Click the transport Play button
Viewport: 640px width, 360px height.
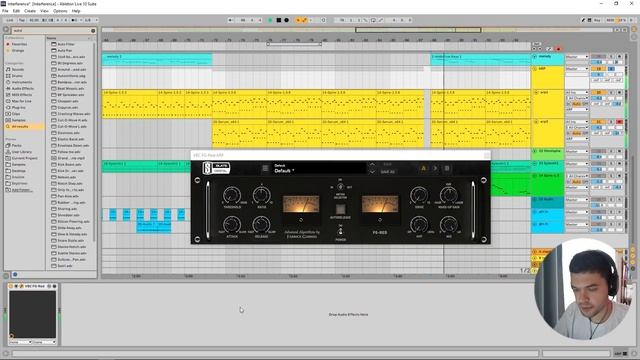click(x=270, y=20)
